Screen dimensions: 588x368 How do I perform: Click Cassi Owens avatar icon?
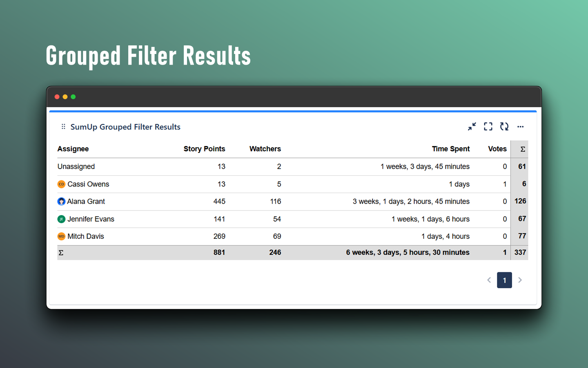61,184
